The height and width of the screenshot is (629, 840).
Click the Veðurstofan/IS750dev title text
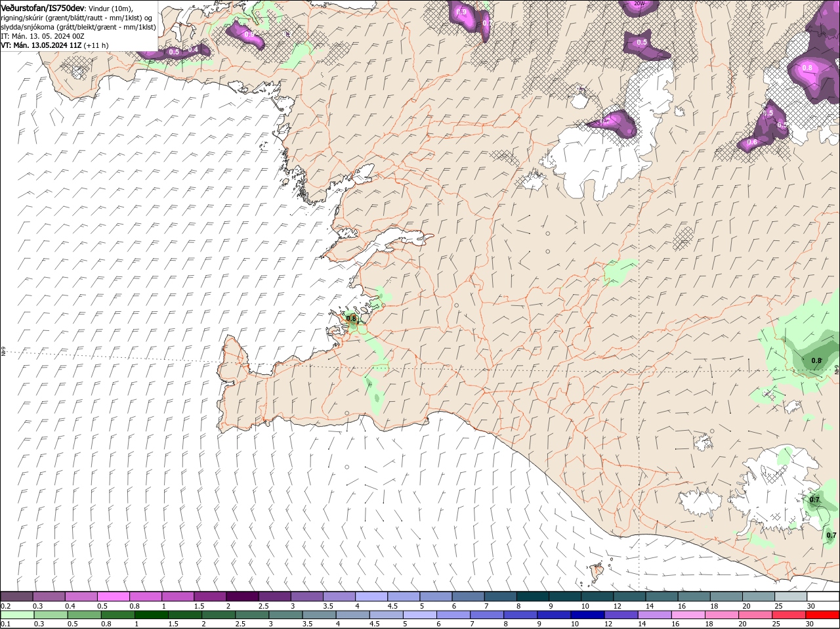(x=43, y=8)
